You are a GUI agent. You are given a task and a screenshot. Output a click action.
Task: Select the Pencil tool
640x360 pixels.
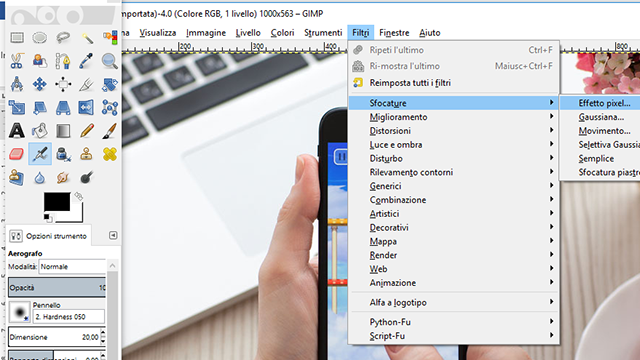coord(87,131)
